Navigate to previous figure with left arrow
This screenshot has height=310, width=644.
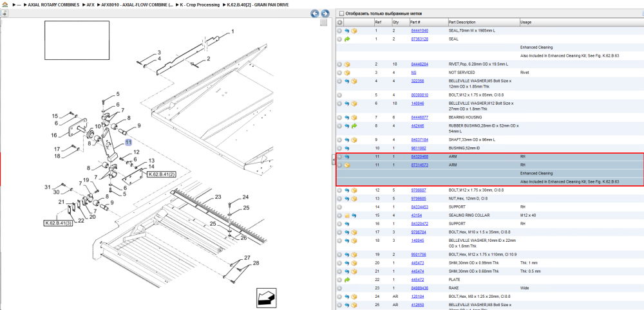[x=315, y=14]
